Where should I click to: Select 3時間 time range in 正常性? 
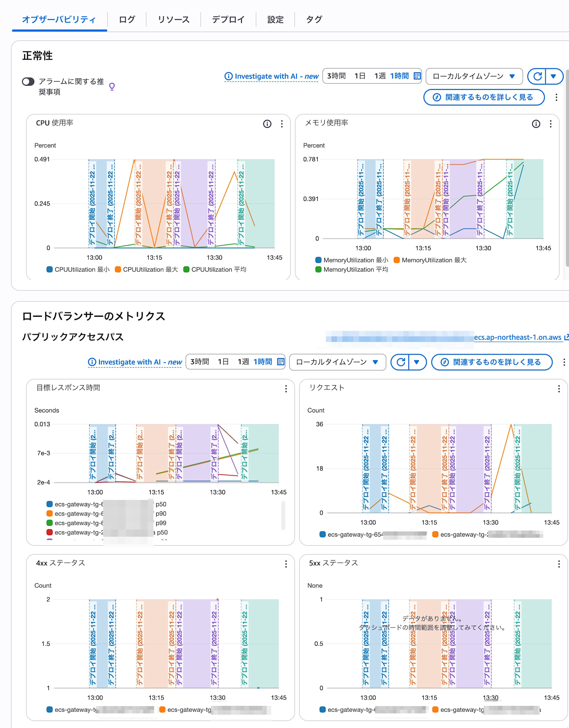[336, 76]
